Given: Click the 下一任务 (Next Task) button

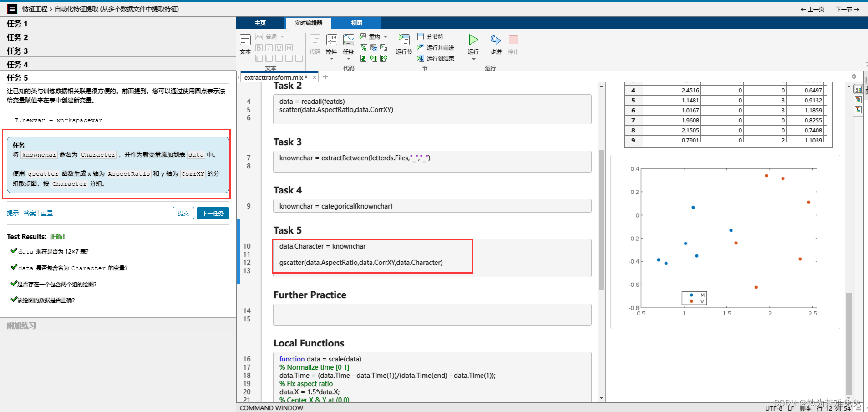Looking at the screenshot, I should click(213, 213).
